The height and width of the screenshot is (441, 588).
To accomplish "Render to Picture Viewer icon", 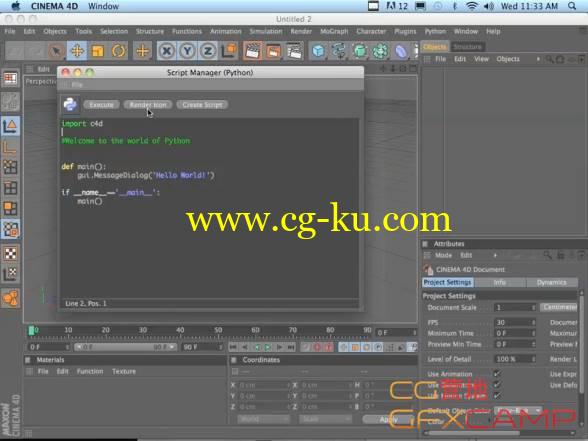I will pos(273,51).
